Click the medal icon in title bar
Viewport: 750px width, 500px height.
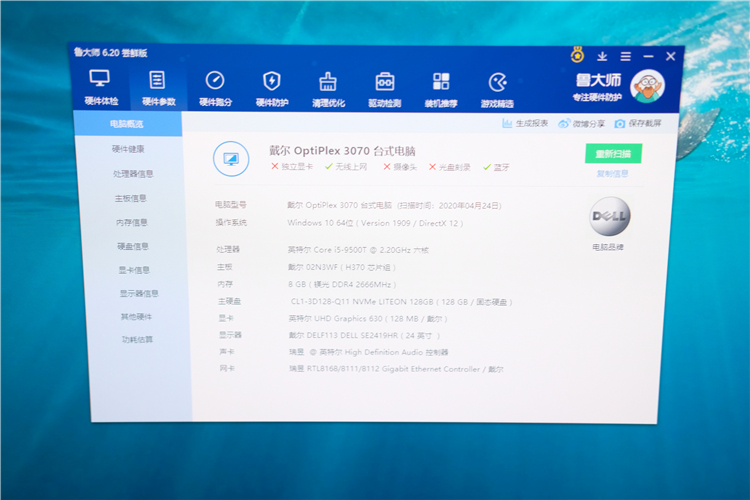577,55
